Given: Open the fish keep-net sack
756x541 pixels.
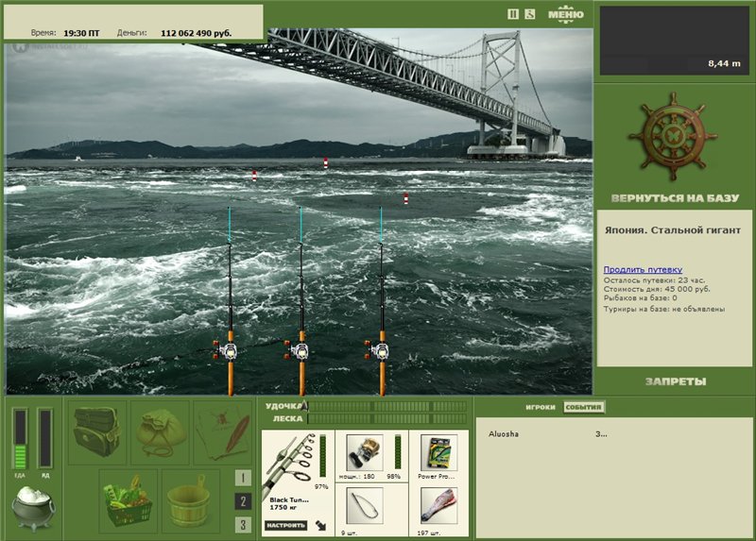Looking at the screenshot, I should pyautogui.click(x=160, y=431).
